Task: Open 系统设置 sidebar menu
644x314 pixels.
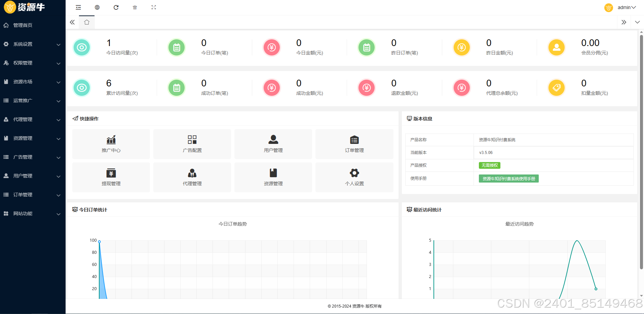Action: [33, 44]
